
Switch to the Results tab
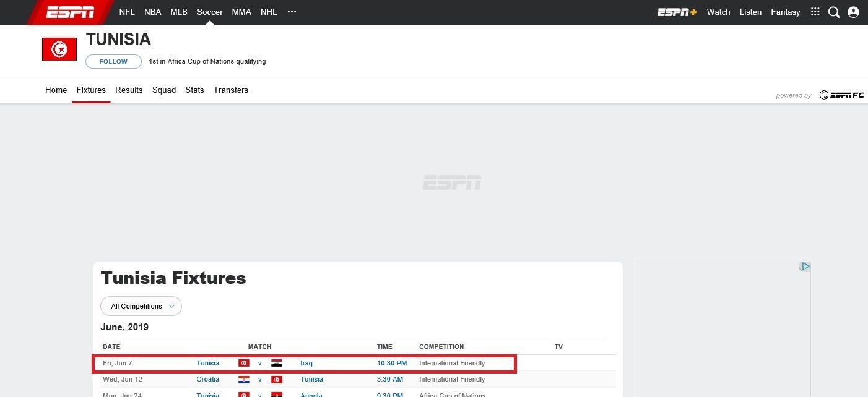click(129, 90)
